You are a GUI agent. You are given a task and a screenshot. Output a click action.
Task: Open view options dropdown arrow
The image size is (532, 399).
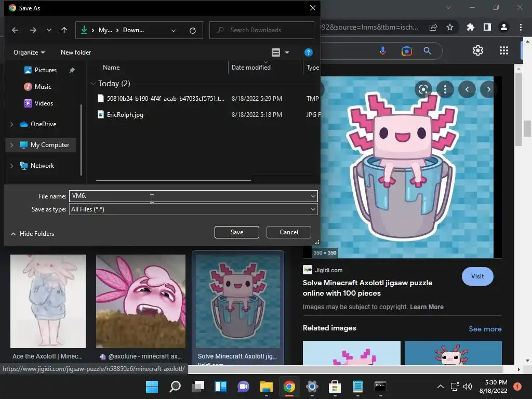click(287, 52)
